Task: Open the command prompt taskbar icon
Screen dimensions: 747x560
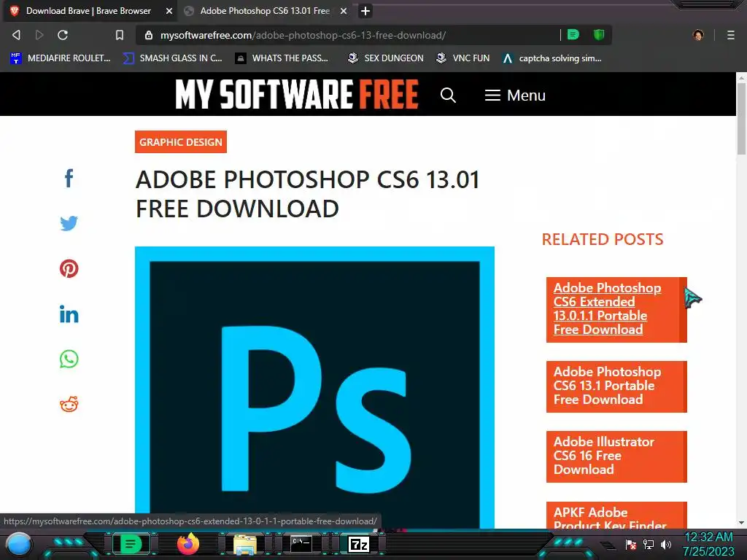Action: pyautogui.click(x=301, y=544)
